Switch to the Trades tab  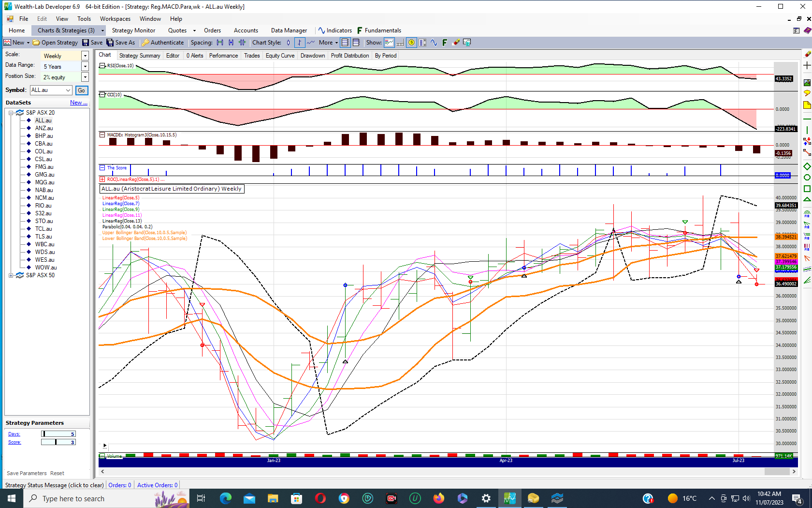252,56
